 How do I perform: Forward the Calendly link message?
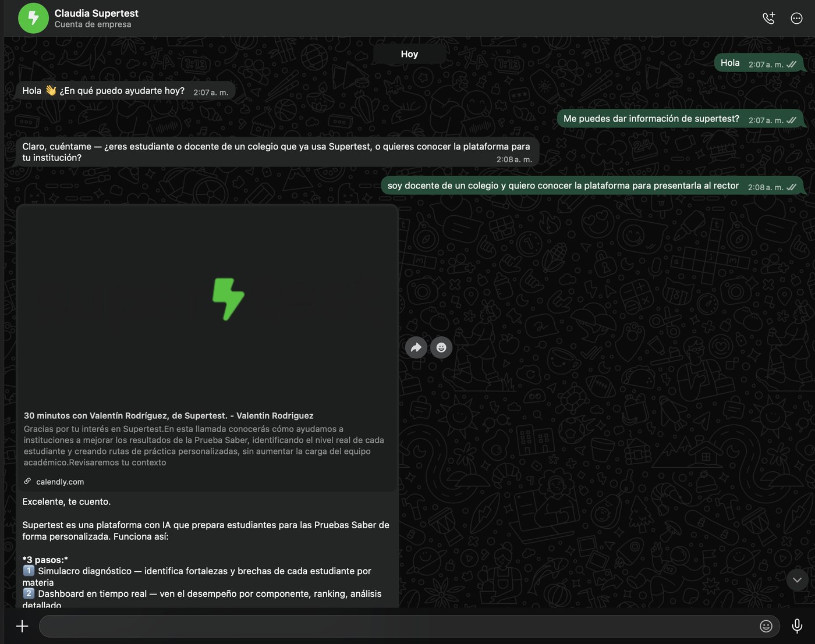click(x=416, y=347)
